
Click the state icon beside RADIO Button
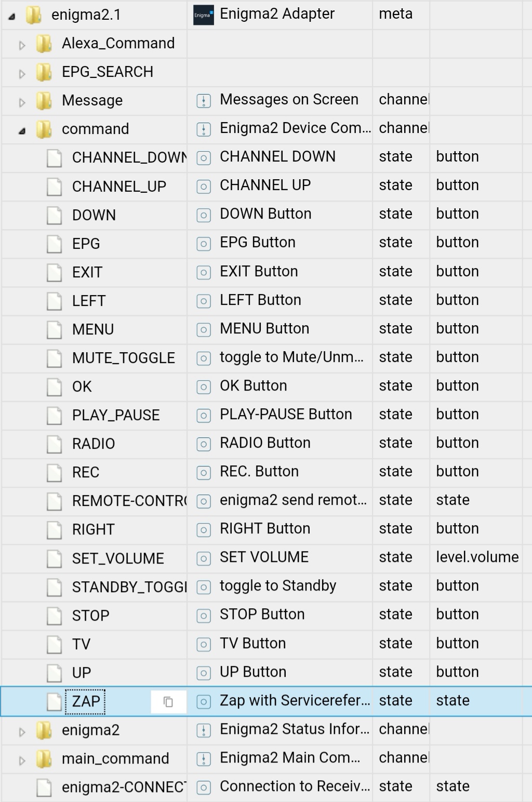click(x=204, y=444)
